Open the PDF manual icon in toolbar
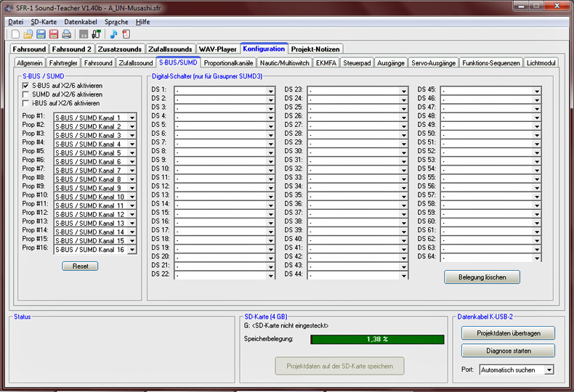The width and height of the screenshot is (574, 392). 126,34
